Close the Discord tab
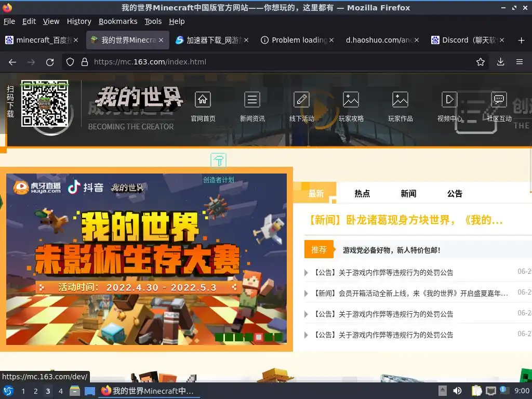 [x=502, y=40]
